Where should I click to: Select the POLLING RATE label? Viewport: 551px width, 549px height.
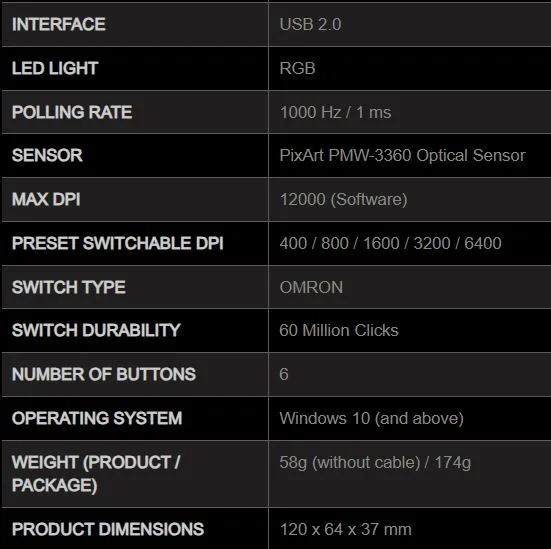(x=72, y=112)
